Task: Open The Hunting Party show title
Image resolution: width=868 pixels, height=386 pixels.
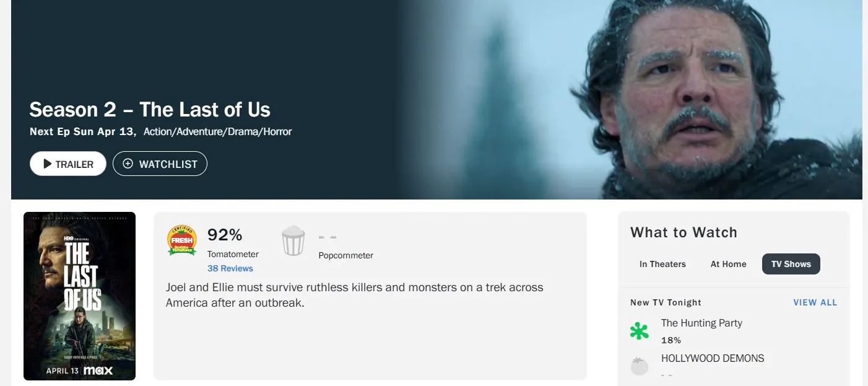Action: click(701, 323)
